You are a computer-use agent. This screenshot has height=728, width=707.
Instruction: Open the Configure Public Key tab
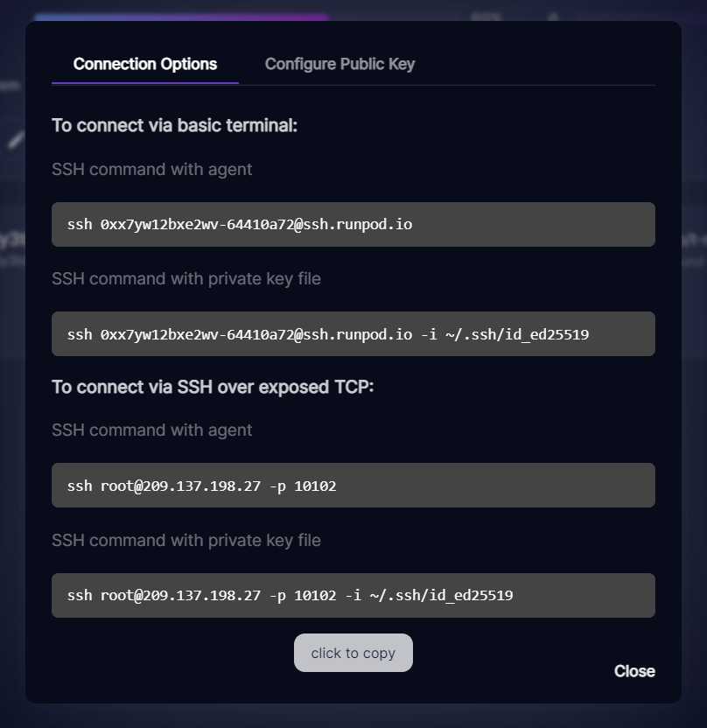click(x=339, y=64)
